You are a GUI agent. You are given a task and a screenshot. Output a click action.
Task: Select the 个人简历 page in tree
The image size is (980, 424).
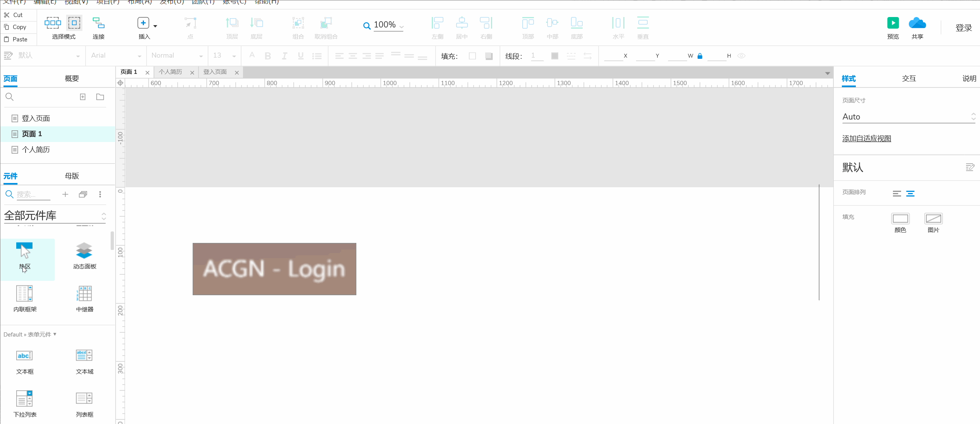pyautogui.click(x=58, y=150)
